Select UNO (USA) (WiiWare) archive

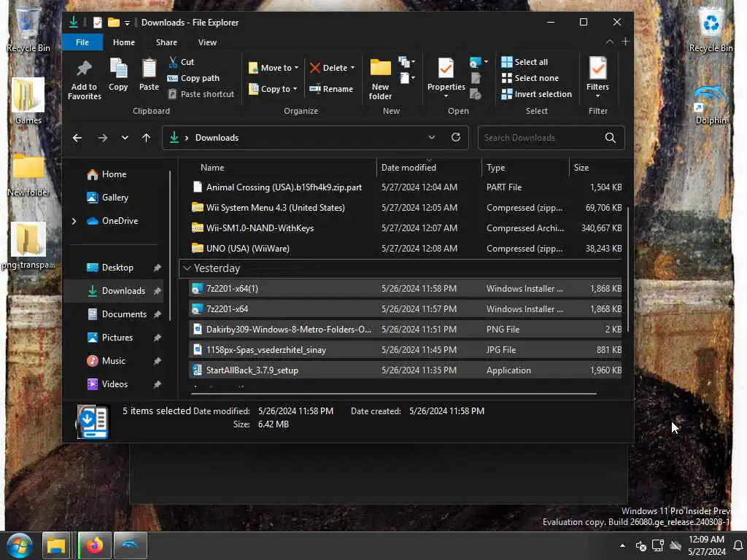[406, 249]
